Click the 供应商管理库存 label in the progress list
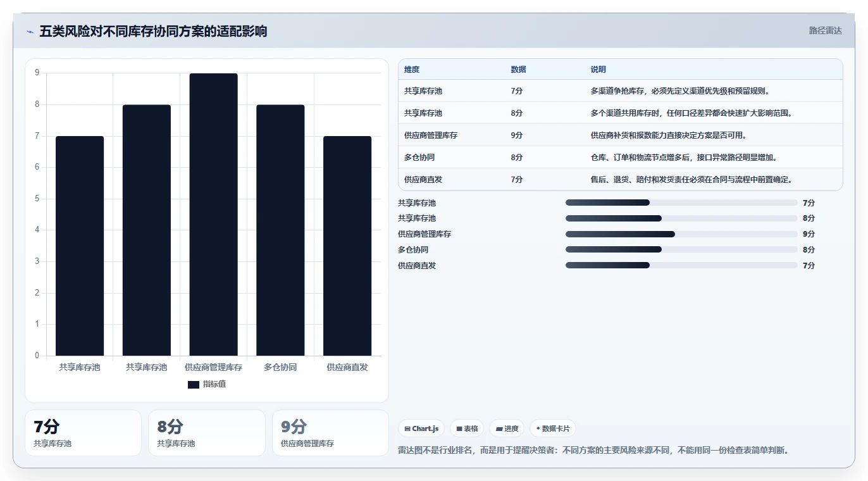 (x=425, y=234)
